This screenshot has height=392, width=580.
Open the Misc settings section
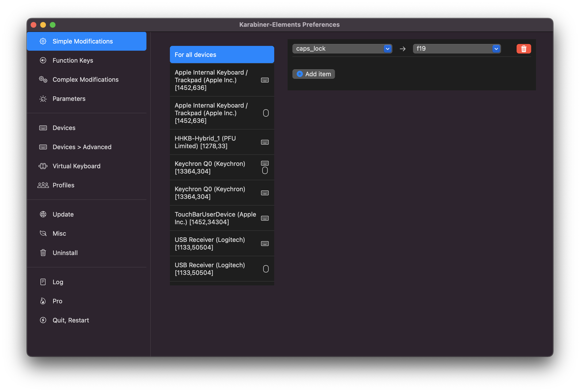[x=59, y=234]
